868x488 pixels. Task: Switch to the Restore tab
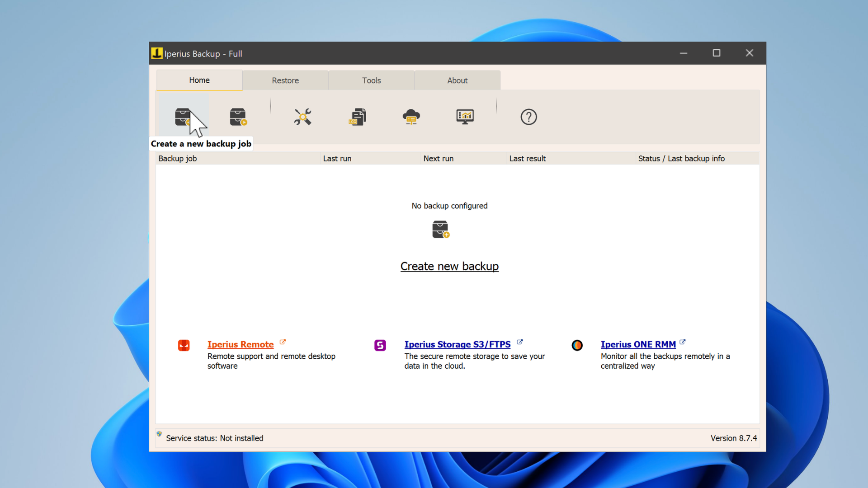click(285, 80)
